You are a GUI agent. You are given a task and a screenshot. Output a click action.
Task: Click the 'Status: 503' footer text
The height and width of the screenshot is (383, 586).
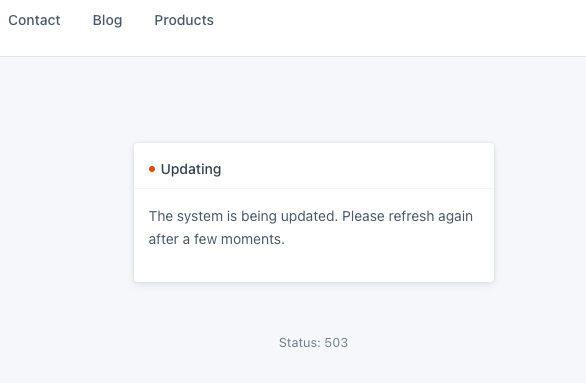tap(313, 343)
